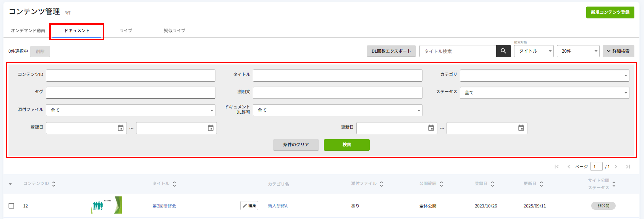Click 編集 button for 第2回研修会
The width and height of the screenshot is (644, 219).
249,206
